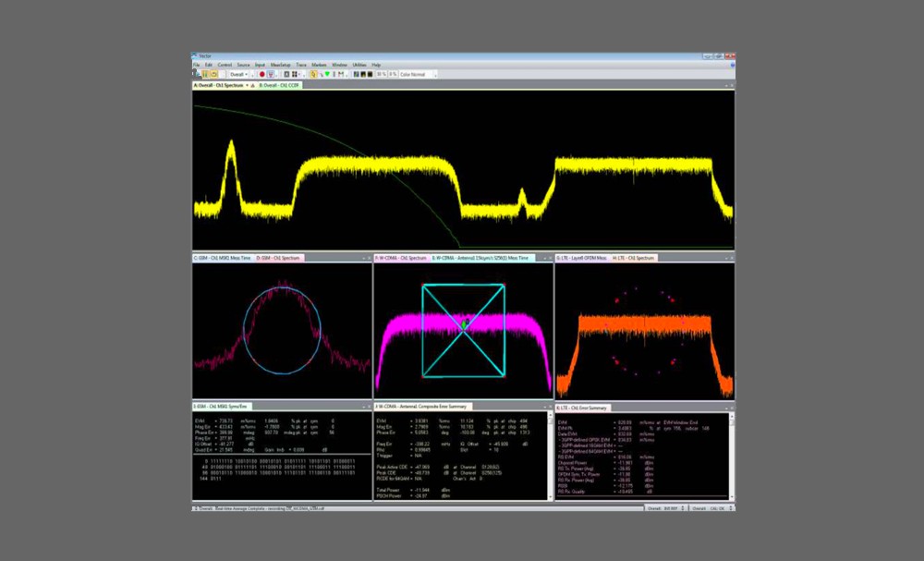
Task: Open the Markers menu
Action: [319, 65]
